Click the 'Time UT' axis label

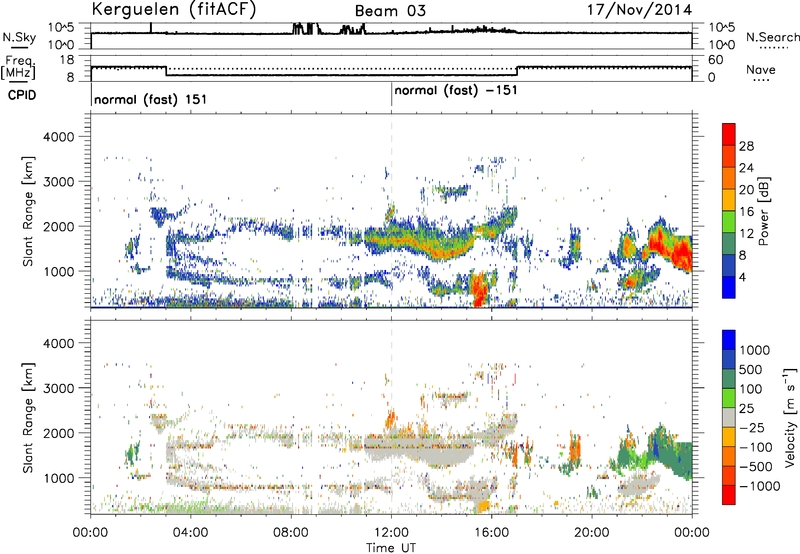click(x=391, y=548)
